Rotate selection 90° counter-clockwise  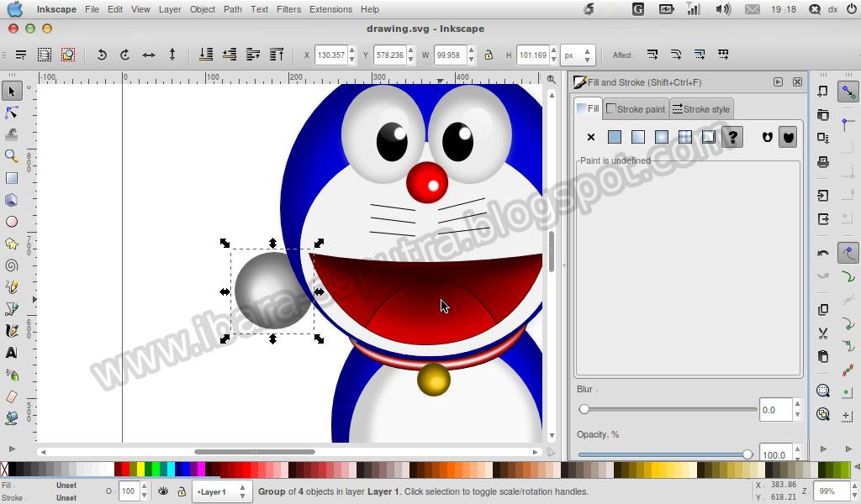(x=102, y=55)
